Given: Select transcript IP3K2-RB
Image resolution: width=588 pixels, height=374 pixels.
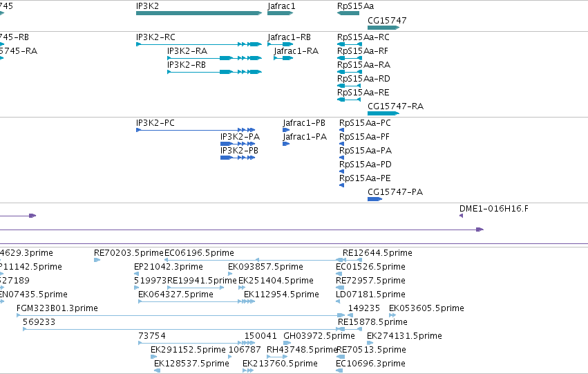Looking at the screenshot, I should 214,72.
